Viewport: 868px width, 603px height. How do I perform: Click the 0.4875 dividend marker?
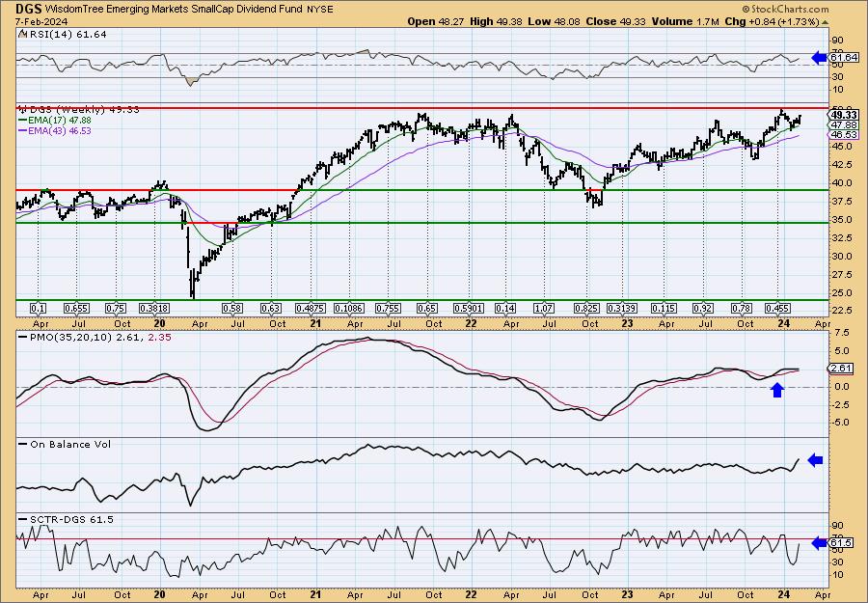[x=312, y=309]
